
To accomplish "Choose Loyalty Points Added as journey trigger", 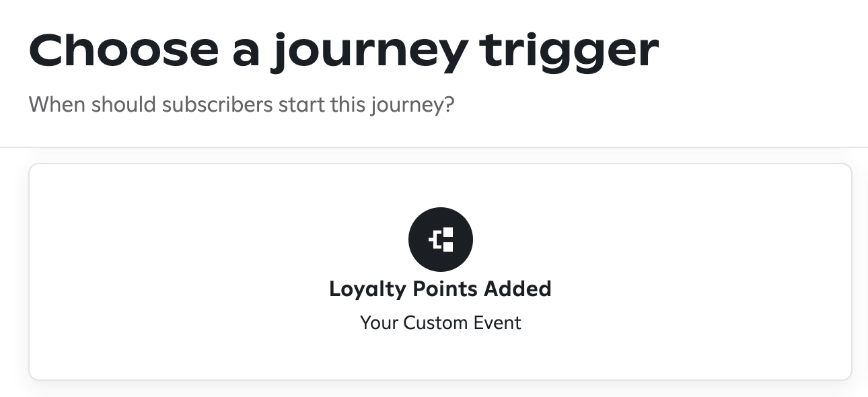I will point(441,272).
